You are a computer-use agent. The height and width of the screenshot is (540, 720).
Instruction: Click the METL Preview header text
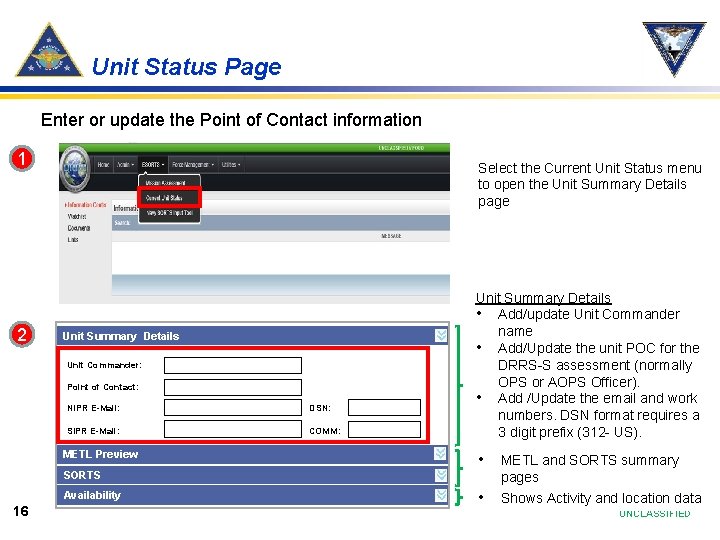pos(100,454)
